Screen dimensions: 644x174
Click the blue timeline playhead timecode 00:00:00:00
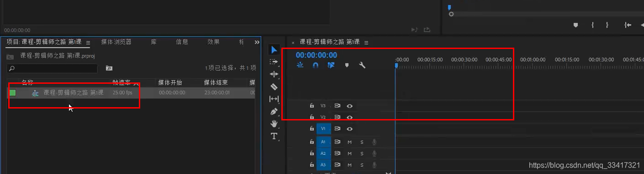pos(317,55)
